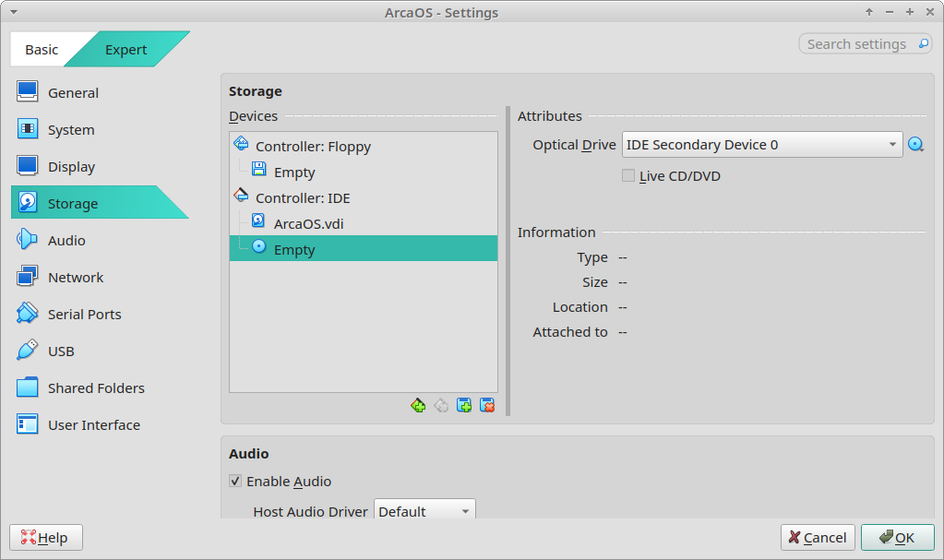Open the General settings section icon
This screenshot has height=560, width=944.
pyautogui.click(x=27, y=93)
